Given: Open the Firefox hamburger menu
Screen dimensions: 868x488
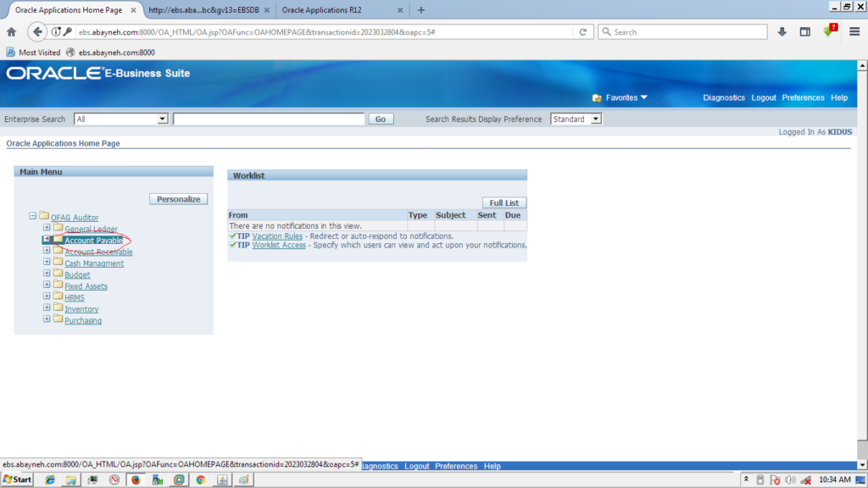Looking at the screenshot, I should point(854,32).
